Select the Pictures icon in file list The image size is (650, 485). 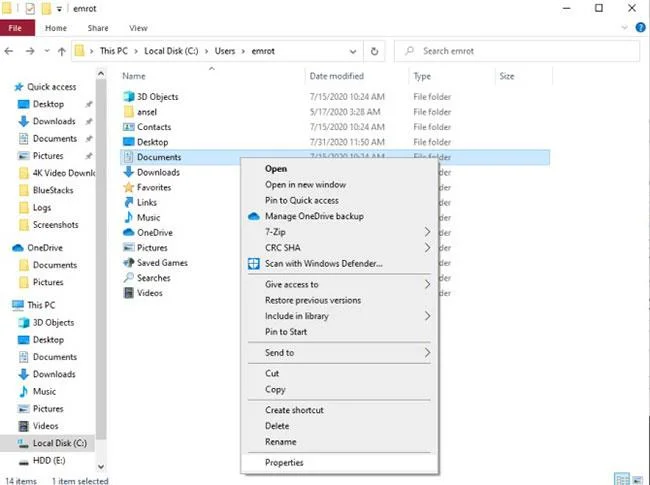tap(129, 247)
